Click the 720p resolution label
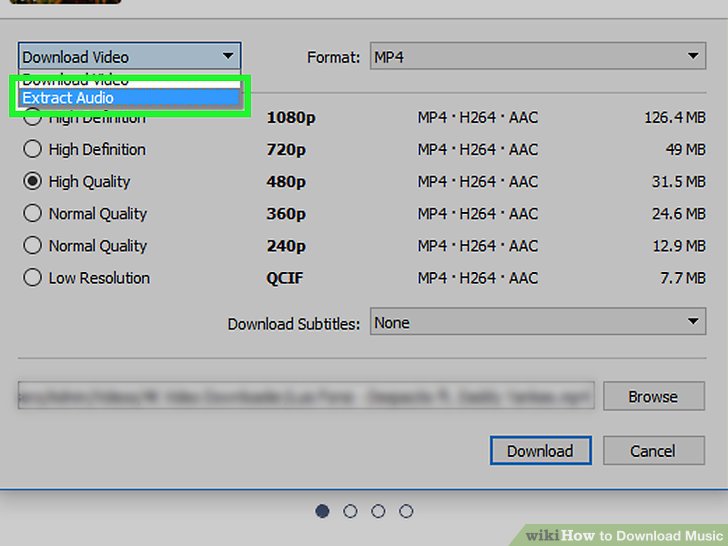Viewport: 728px width, 546px height. [286, 150]
